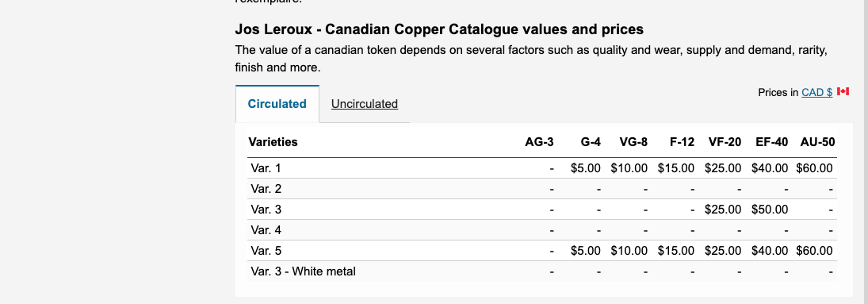Click the catalogue values and prices heading
The image size is (868, 304).
[x=439, y=29]
